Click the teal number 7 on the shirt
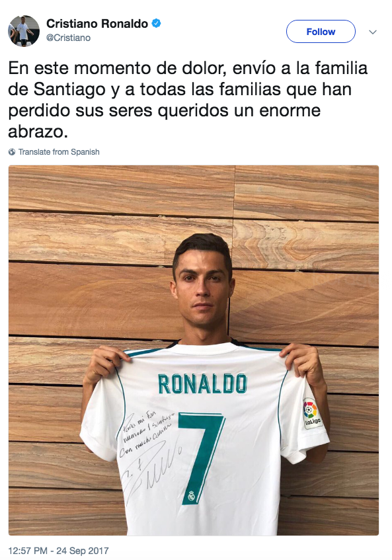This screenshot has height=560, width=392. [x=202, y=458]
